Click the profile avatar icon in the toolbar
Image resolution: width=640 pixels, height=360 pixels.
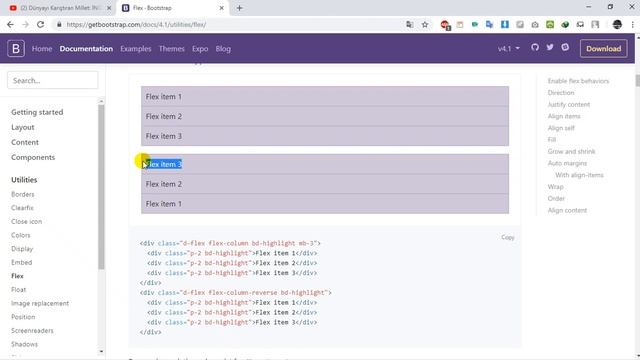click(x=617, y=24)
